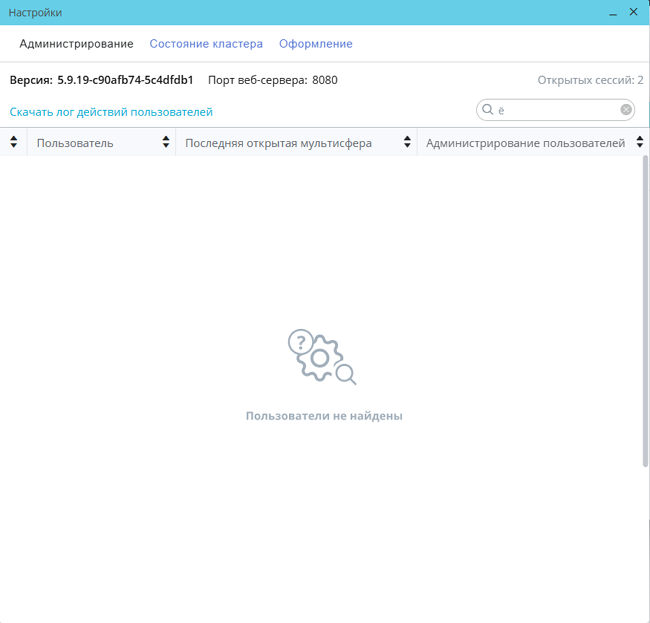Focus the user search input field
650x623 pixels.
click(556, 110)
